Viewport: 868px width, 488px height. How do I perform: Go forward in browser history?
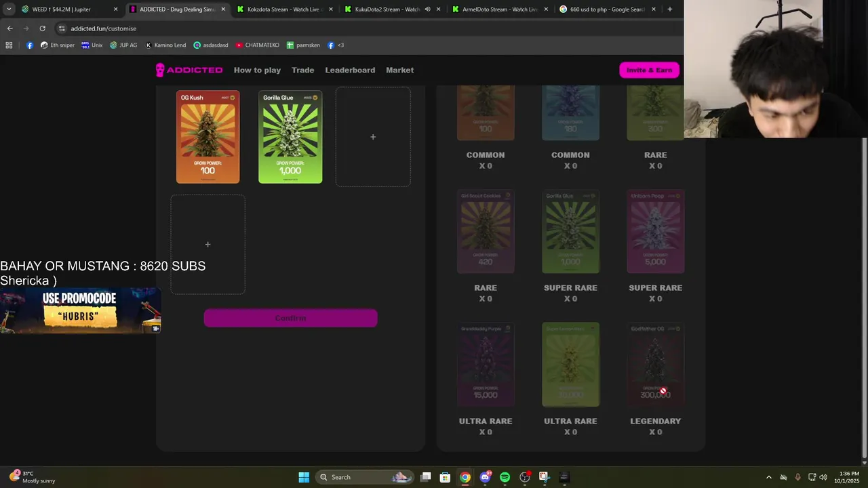click(26, 28)
